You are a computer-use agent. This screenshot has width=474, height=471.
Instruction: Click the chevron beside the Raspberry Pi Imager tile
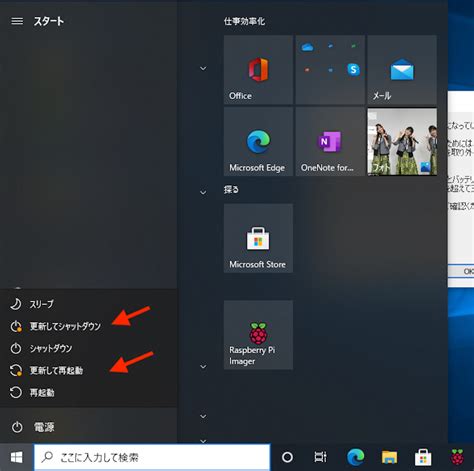203,367
